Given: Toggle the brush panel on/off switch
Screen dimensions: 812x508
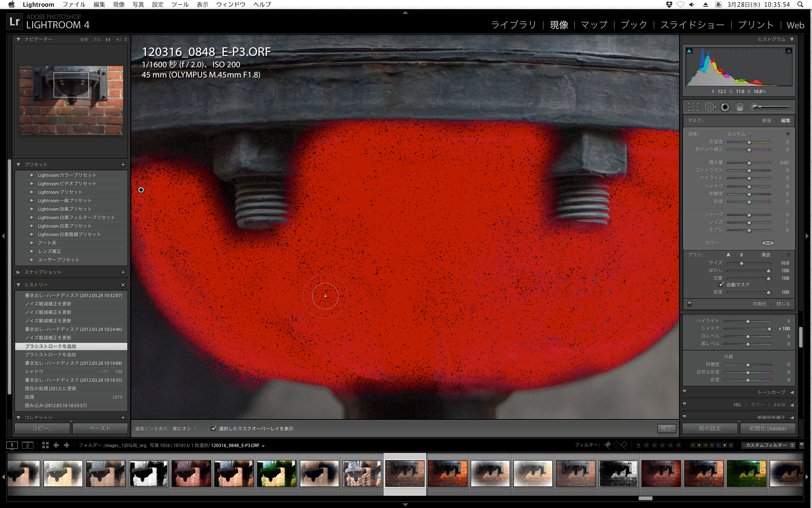Looking at the screenshot, I should [x=689, y=304].
